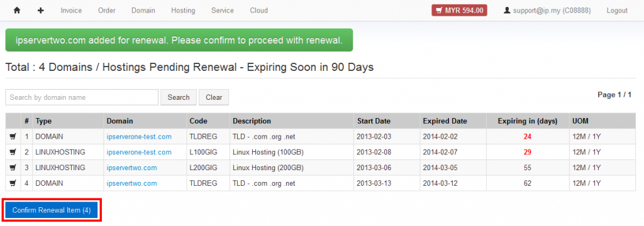Image resolution: width=644 pixels, height=226 pixels.
Task: Select the Linux Hosting (100GB) description cell
Action: click(292, 152)
